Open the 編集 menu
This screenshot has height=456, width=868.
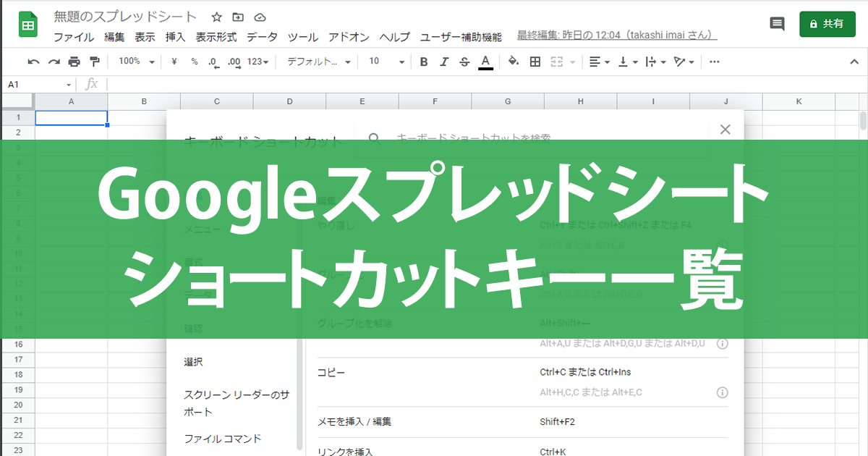(x=114, y=37)
